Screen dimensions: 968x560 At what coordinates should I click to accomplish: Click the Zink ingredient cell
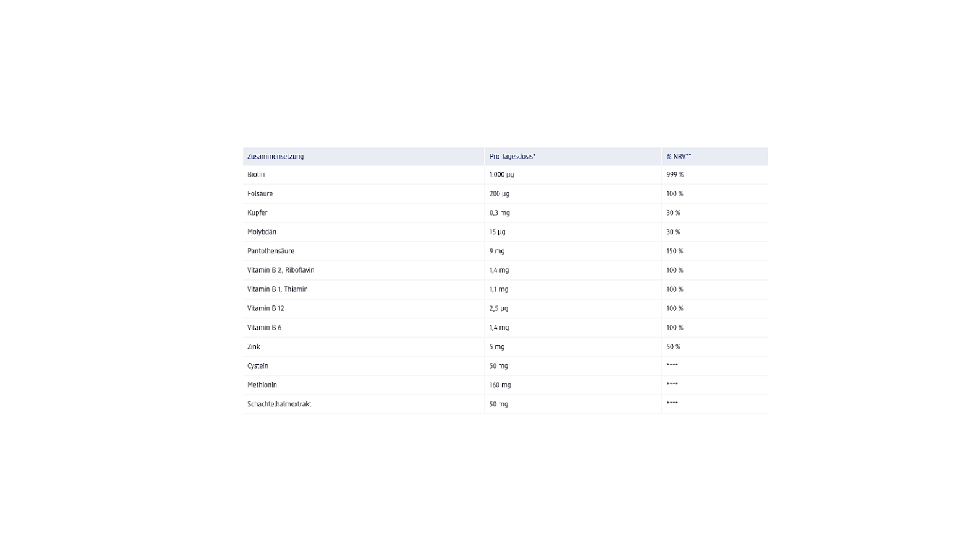click(253, 347)
